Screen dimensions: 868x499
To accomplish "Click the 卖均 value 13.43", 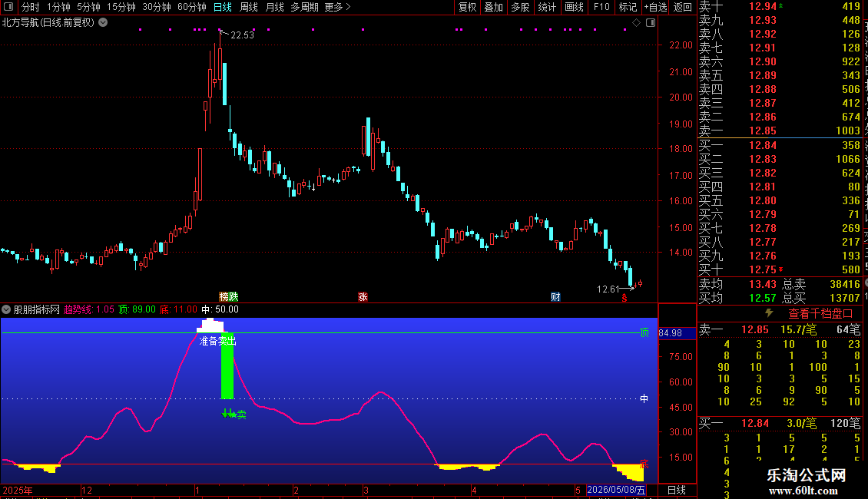I will [x=763, y=284].
